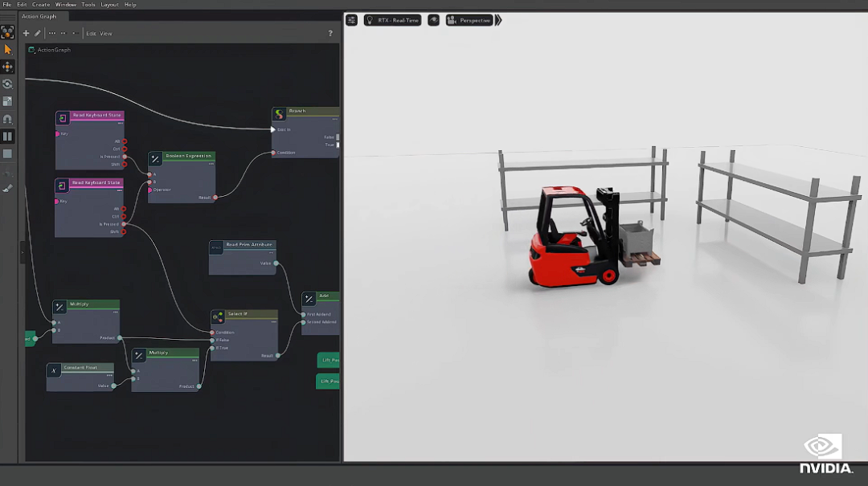Click lower Read Keyboard State node icon
The height and width of the screenshot is (486, 868).
pyautogui.click(x=62, y=186)
